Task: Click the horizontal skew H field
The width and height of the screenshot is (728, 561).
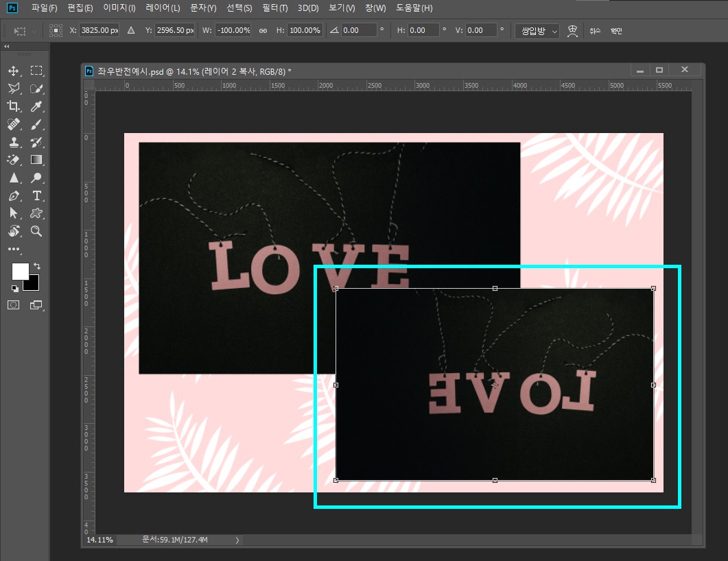Action: click(424, 30)
